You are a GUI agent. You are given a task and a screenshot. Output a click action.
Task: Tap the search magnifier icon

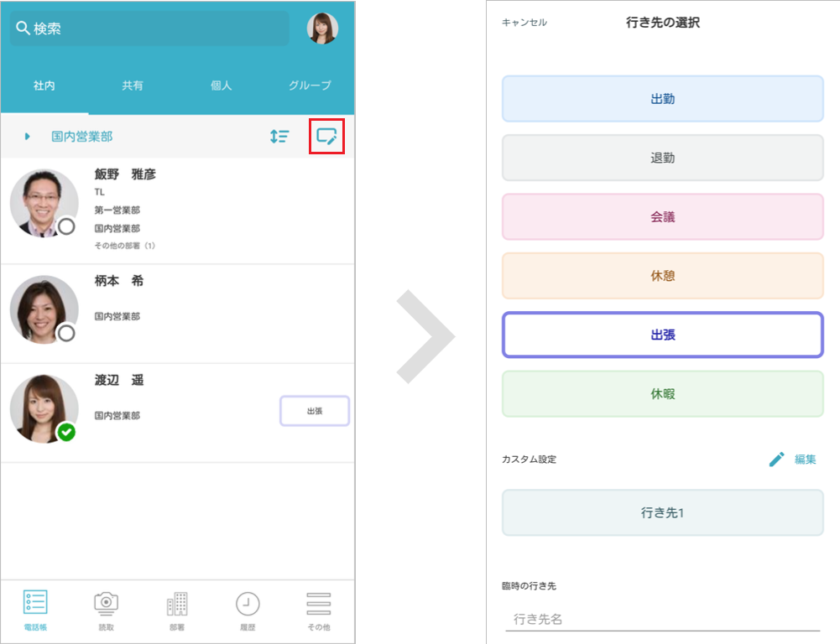[x=23, y=26]
